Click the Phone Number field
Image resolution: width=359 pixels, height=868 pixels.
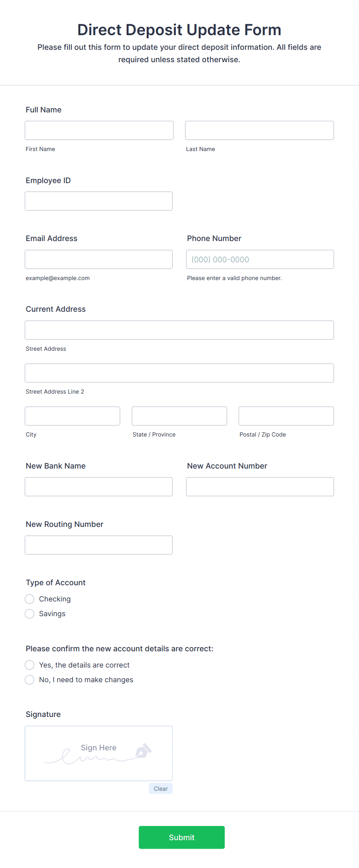(x=259, y=259)
